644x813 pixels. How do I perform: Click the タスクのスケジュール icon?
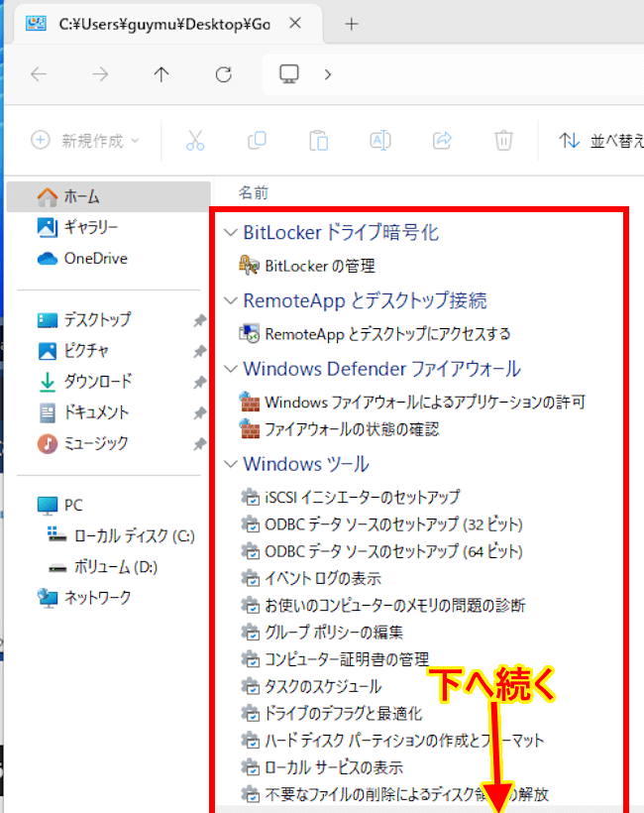pos(251,686)
